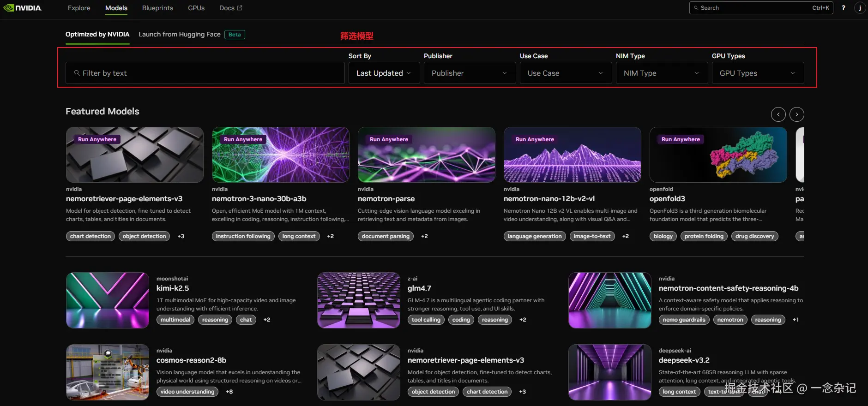Focus the Filter by text input

pos(205,73)
